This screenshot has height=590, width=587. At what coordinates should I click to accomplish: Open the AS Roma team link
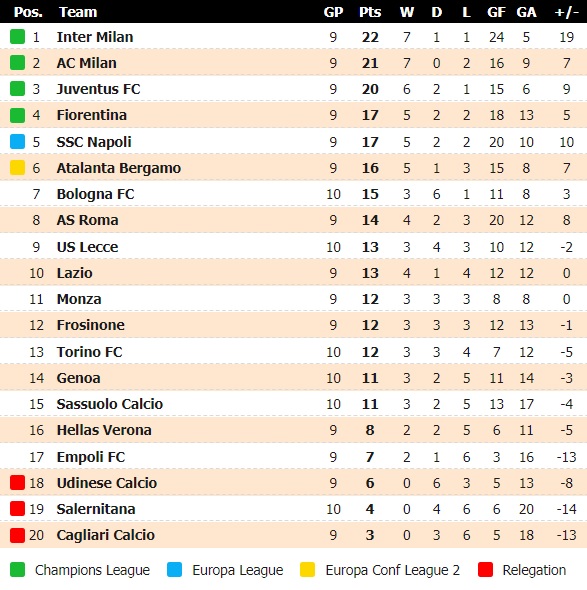(87, 220)
